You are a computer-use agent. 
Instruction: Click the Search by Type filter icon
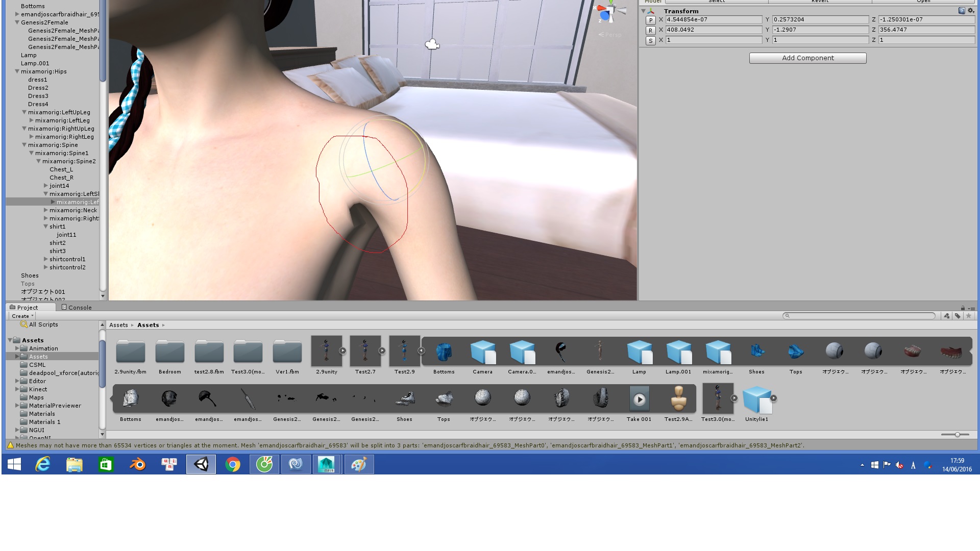(947, 316)
